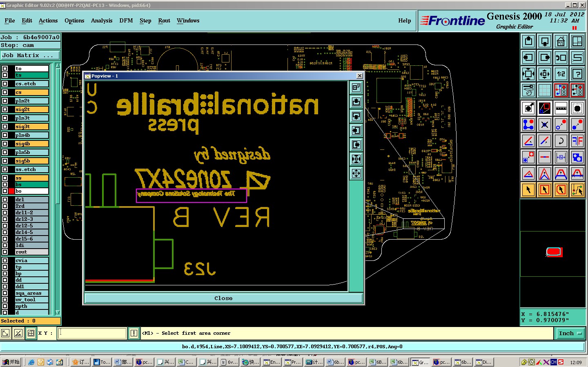Select the net select tool icon
Screen dimensions: 588x367
click(577, 190)
